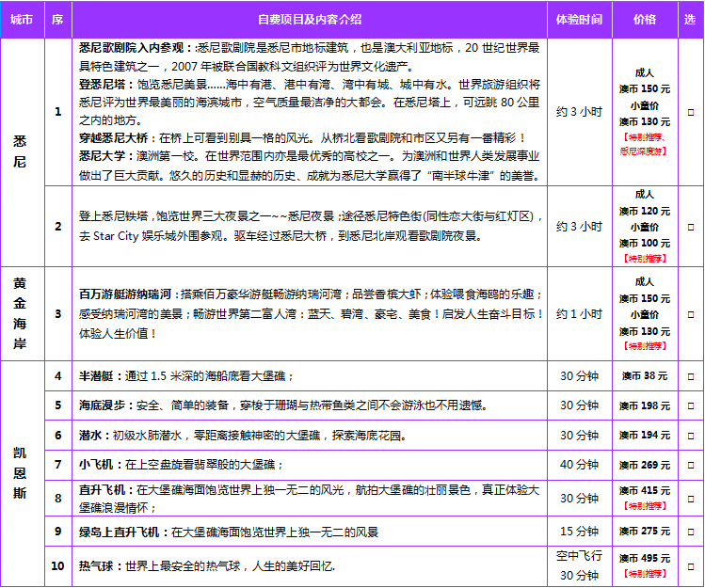Check the box for 百万游艇游纳瑞河 row
Image resolution: width=705 pixels, height=588 pixels.
pyautogui.click(x=691, y=314)
